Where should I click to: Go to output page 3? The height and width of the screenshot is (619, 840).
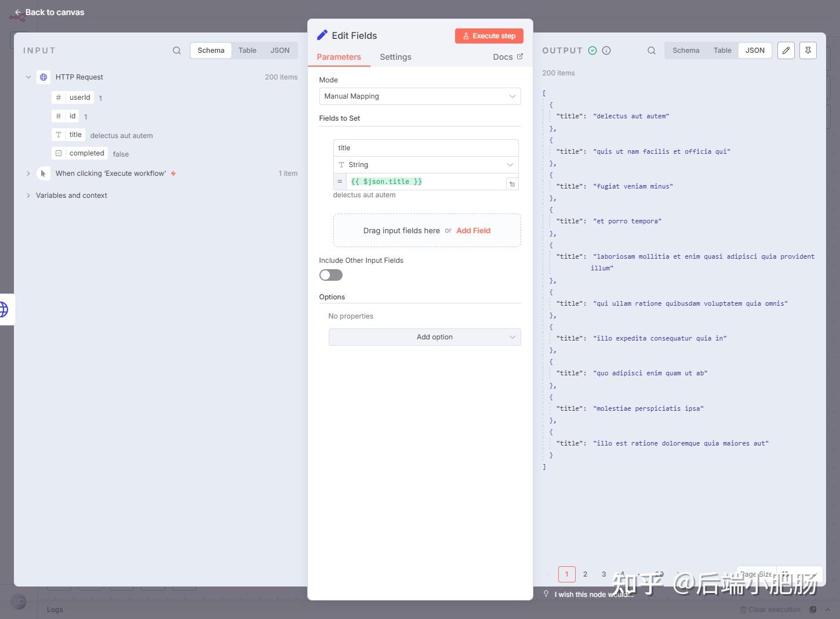tap(603, 574)
